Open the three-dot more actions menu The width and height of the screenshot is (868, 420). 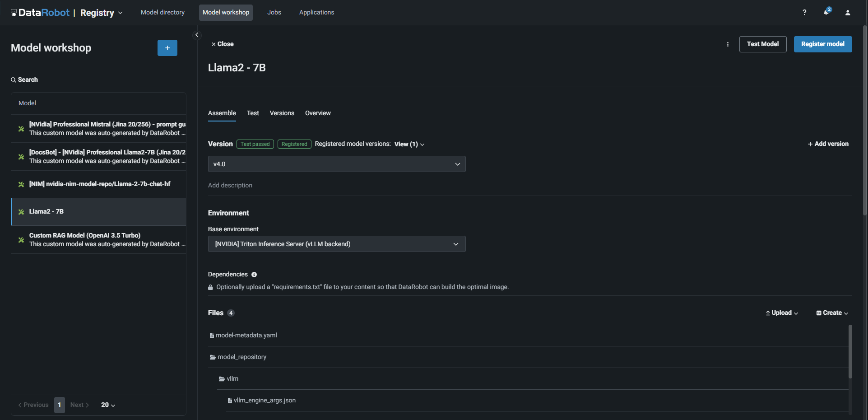727,44
